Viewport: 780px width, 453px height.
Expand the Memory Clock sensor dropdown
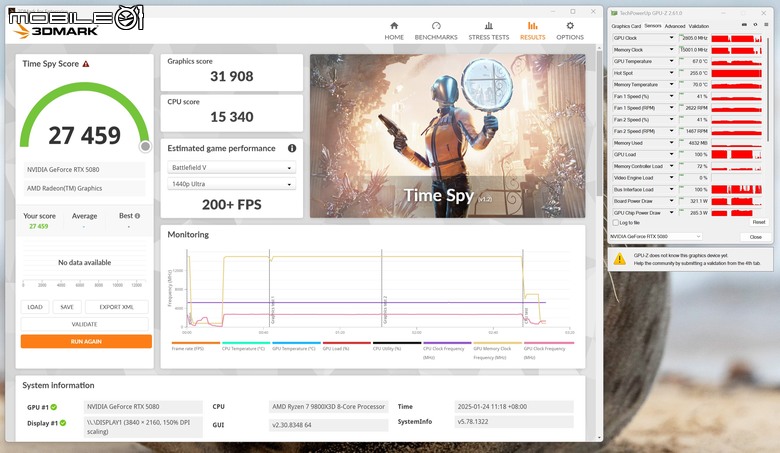pos(671,50)
